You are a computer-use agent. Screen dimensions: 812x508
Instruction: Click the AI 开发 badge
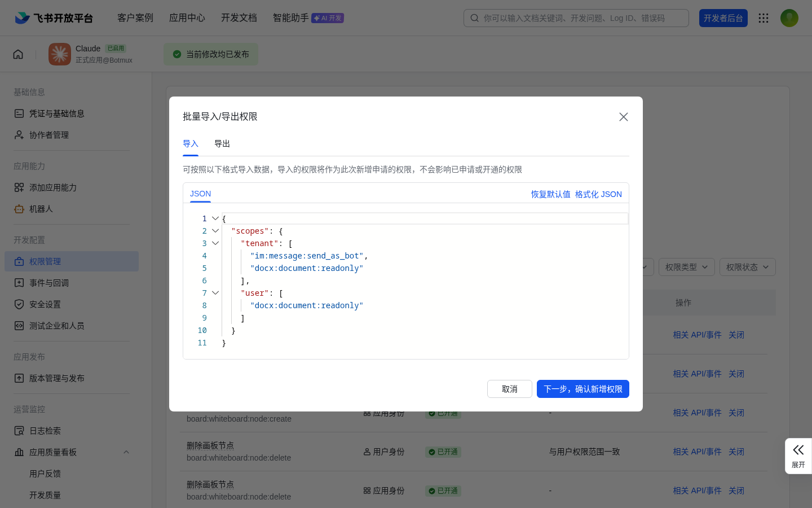[x=328, y=18]
